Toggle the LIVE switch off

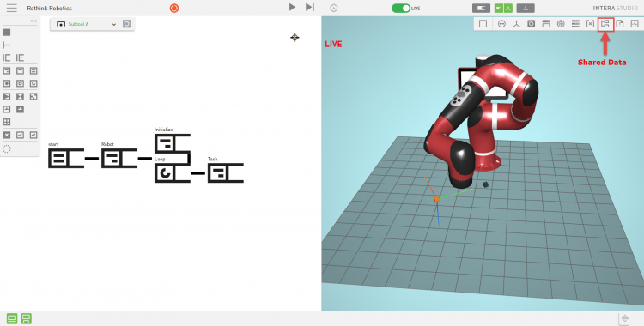(x=401, y=9)
